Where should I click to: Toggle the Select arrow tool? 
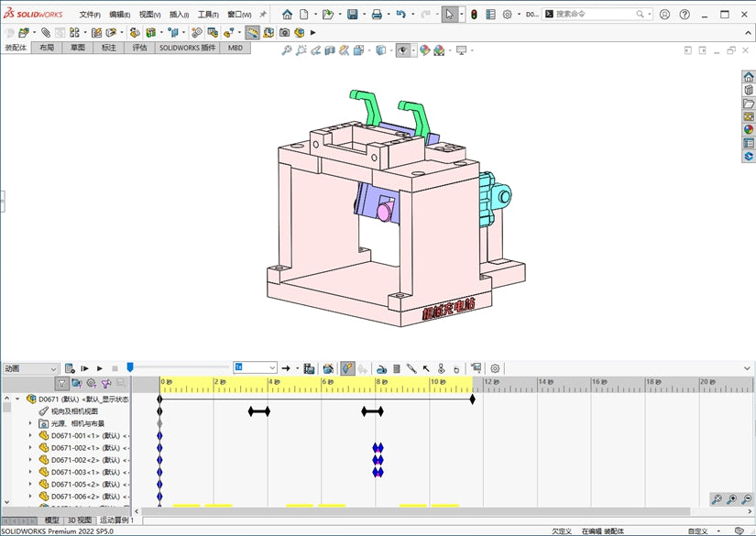click(x=449, y=15)
